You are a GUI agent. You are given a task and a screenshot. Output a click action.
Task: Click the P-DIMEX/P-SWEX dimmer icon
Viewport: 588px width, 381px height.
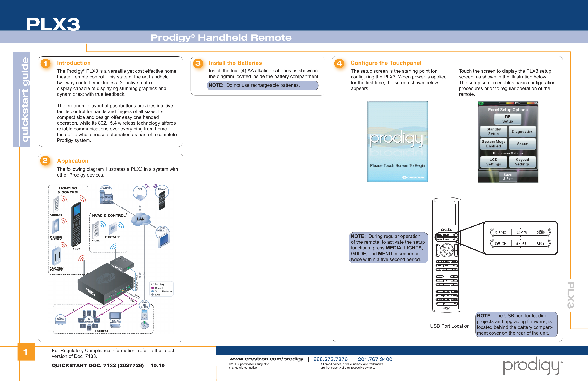pyautogui.click(x=56, y=226)
